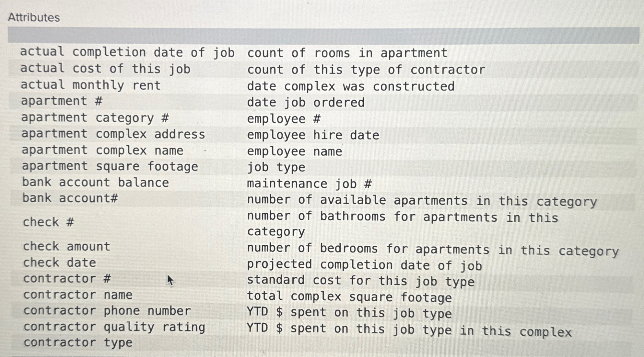Select 'count of rooms in apartment'

(347, 53)
